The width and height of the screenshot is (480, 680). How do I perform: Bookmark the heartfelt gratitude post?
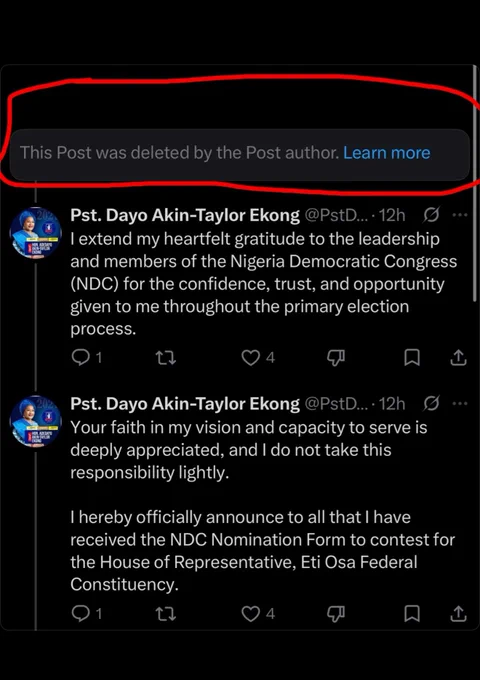click(411, 358)
